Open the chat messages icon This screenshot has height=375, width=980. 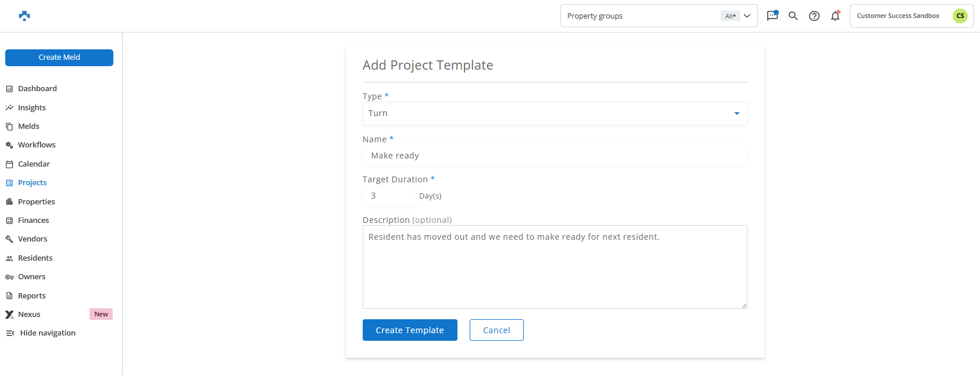[772, 16]
